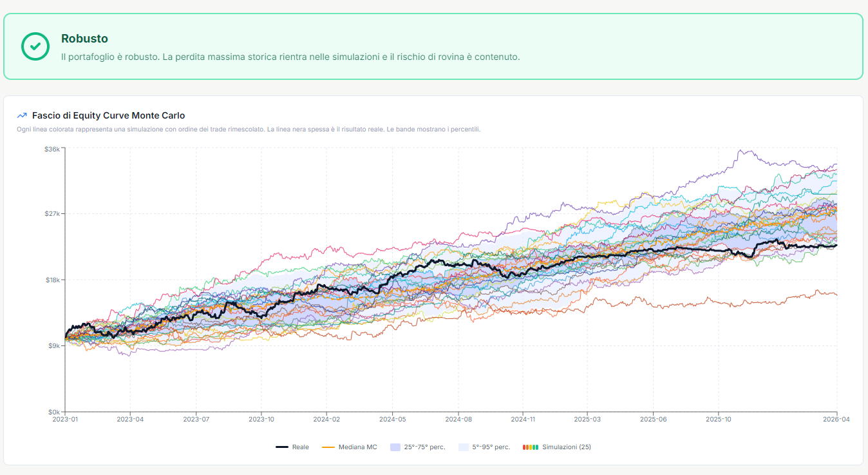Click the $27k y-axis label
868x475 pixels.
53,214
